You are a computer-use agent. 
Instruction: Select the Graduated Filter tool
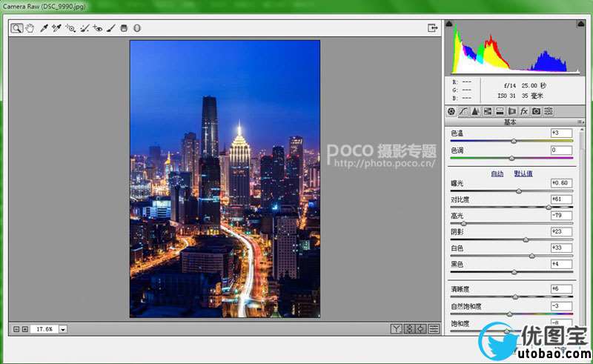pos(124,28)
